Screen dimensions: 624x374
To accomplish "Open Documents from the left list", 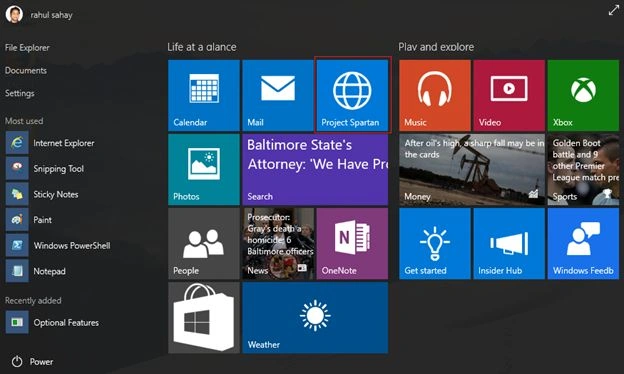I will click(25, 70).
